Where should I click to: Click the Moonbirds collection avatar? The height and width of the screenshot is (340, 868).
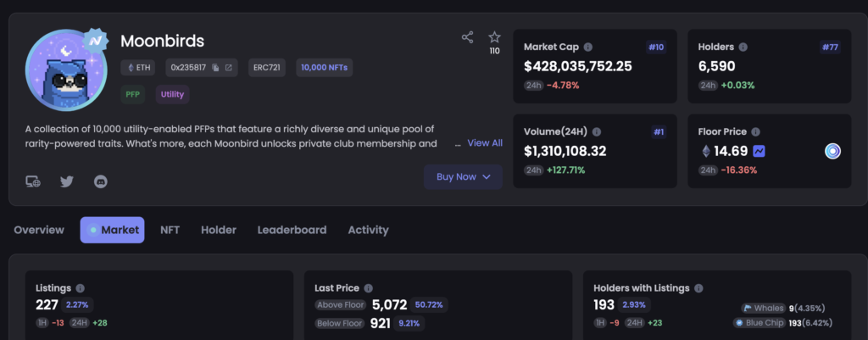[x=64, y=70]
